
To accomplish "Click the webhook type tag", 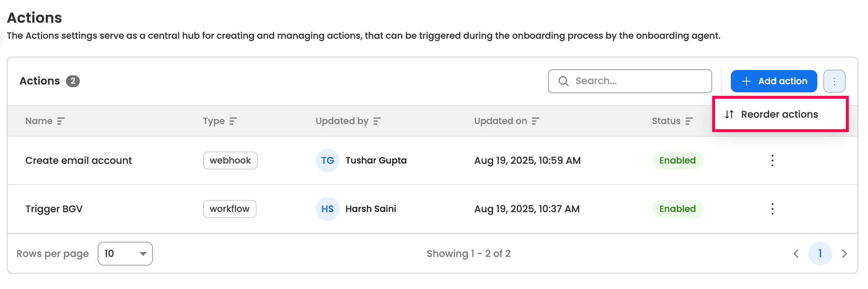I will [x=230, y=161].
